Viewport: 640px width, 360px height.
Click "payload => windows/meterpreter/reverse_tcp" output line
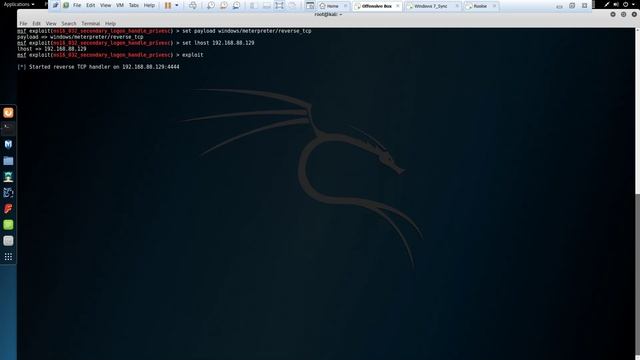[x=80, y=37]
